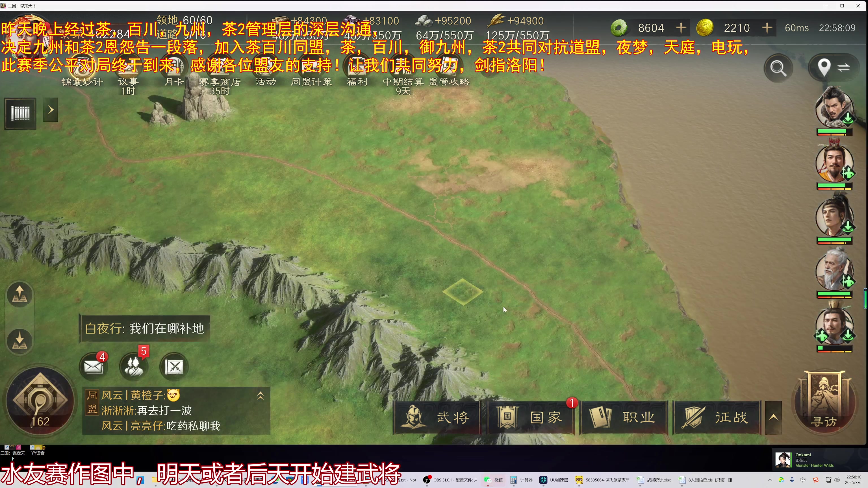Open 战损统计.xlsx in taskbar
The height and width of the screenshot is (488, 868).
654,480
